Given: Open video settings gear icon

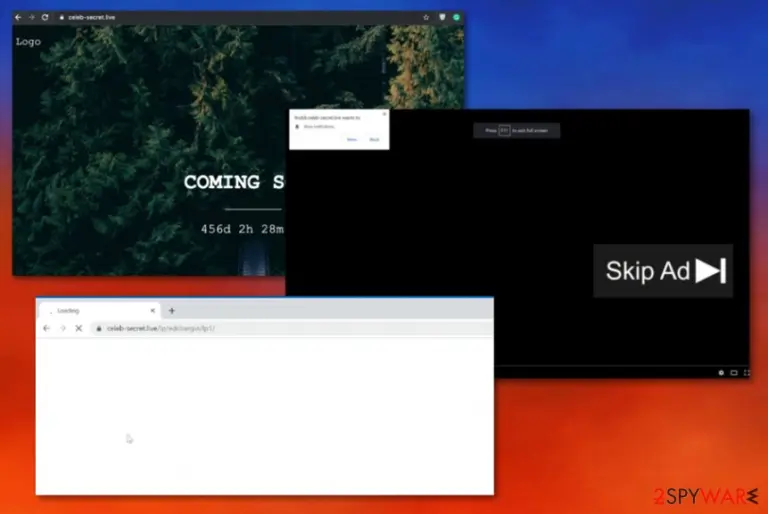Looking at the screenshot, I should (721, 373).
